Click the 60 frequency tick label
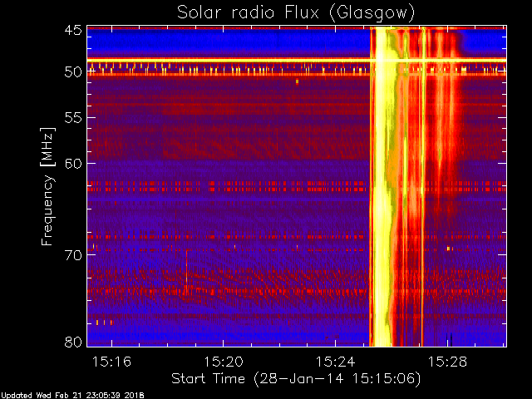The image size is (532, 399). (x=73, y=164)
